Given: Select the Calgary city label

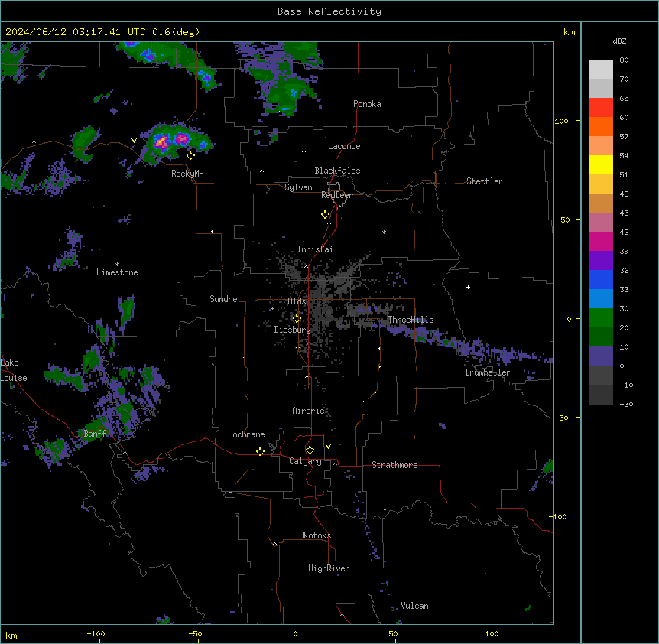Looking at the screenshot, I should click(306, 461).
